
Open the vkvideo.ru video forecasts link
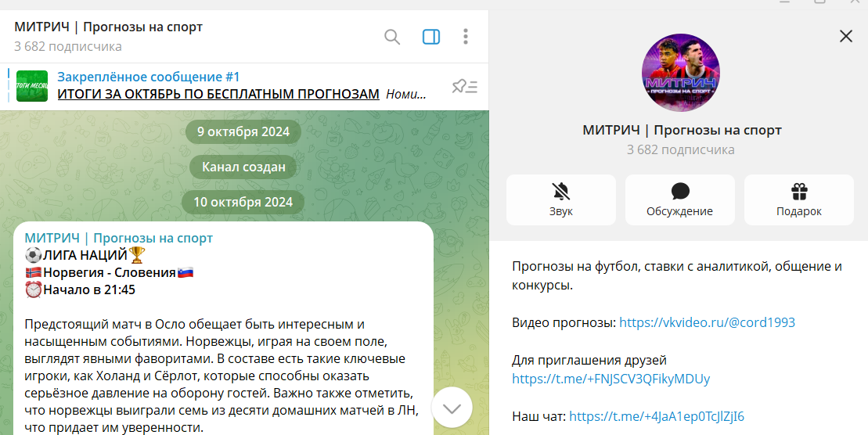(707, 322)
